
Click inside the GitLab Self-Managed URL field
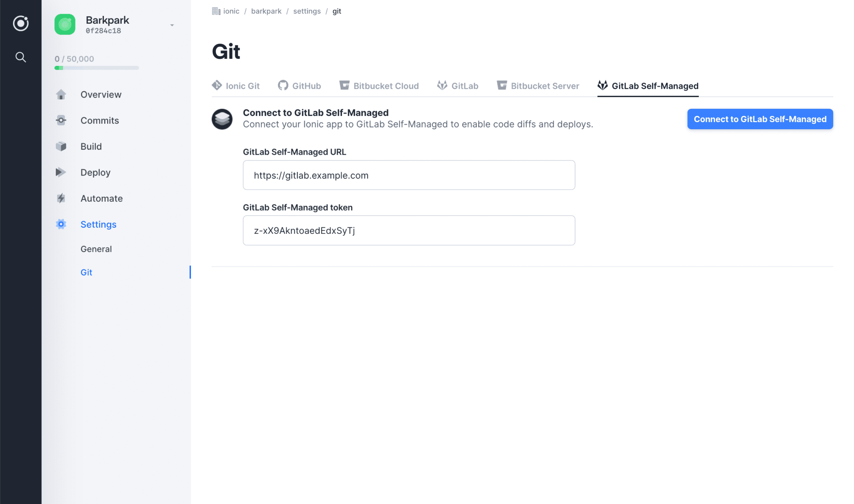coord(409,175)
